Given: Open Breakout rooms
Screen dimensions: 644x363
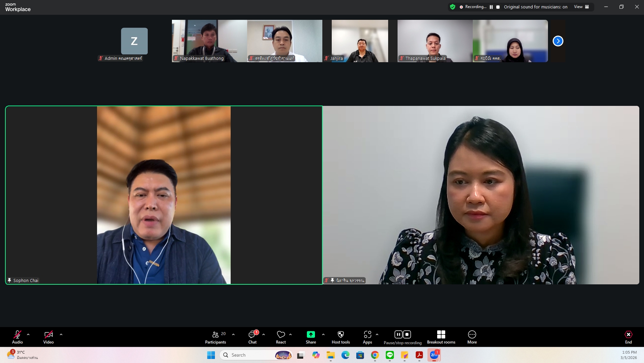Looking at the screenshot, I should 441,337.
